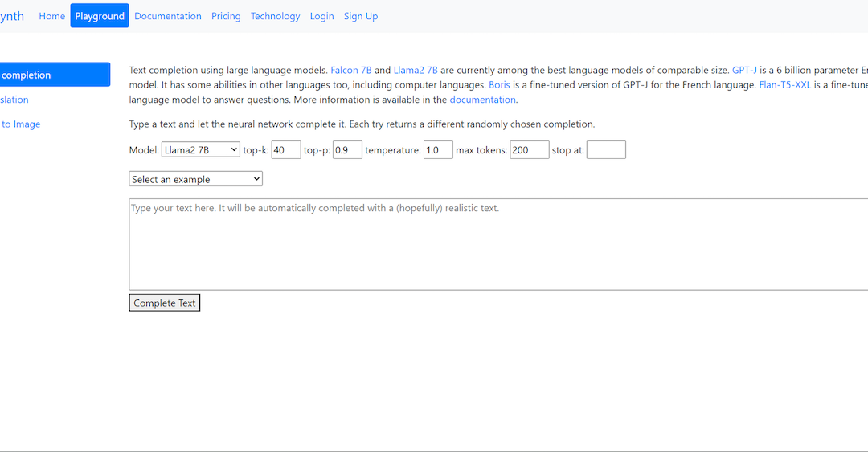Click the Sign Up link
The height and width of the screenshot is (452, 868).
tap(360, 16)
